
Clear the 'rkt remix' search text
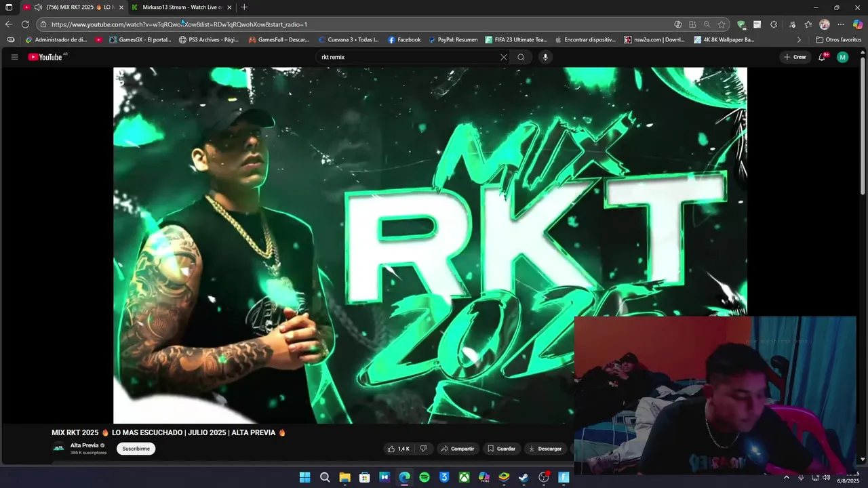click(x=504, y=57)
